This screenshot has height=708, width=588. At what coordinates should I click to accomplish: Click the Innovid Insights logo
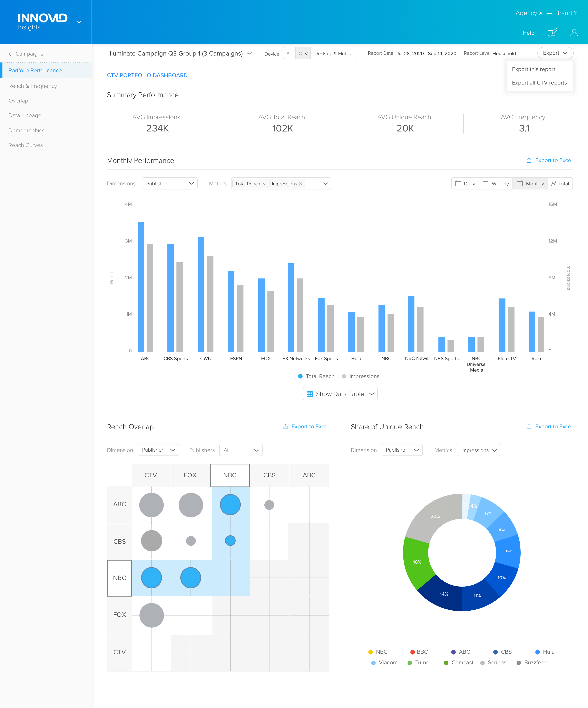click(x=42, y=22)
